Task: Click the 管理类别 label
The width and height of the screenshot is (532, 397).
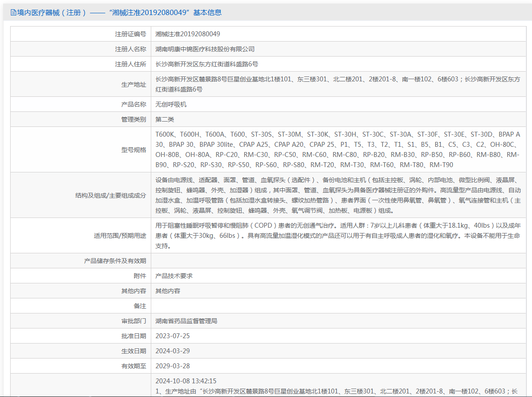Action: click(x=134, y=119)
